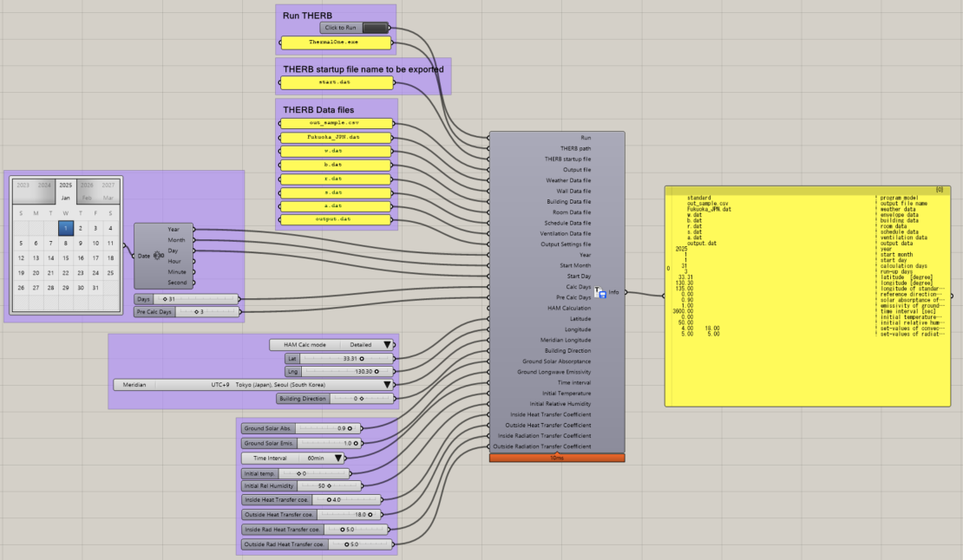The width and height of the screenshot is (963, 560).
Task: Select the 2024 year tab in calendar
Action: (x=44, y=185)
